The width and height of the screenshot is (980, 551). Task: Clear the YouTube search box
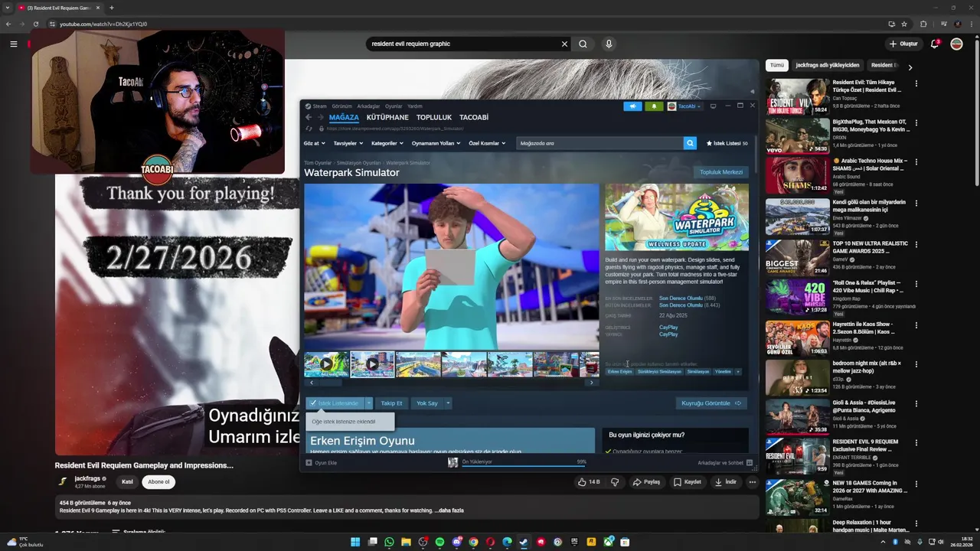point(565,44)
